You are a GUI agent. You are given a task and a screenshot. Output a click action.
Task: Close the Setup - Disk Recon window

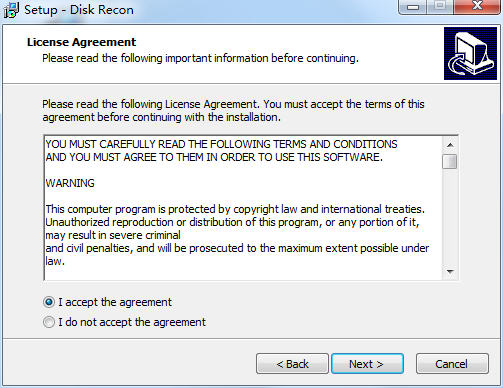click(x=477, y=7)
